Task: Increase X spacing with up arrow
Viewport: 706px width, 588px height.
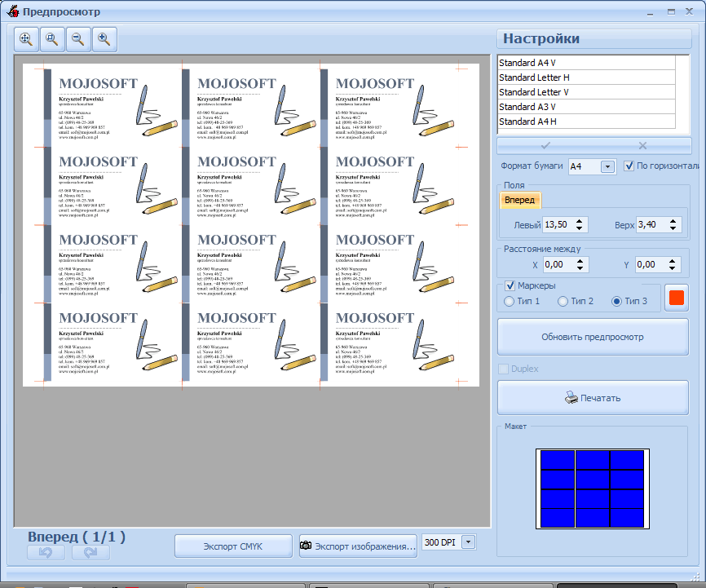Action: pyautogui.click(x=580, y=261)
